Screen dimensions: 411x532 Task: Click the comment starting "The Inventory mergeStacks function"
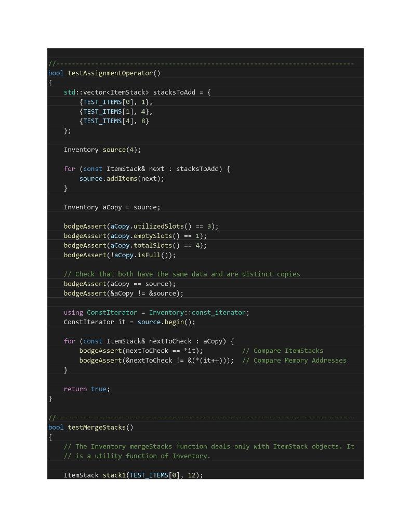pyautogui.click(x=209, y=446)
